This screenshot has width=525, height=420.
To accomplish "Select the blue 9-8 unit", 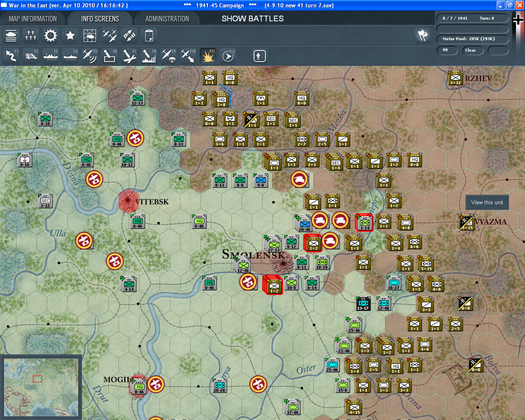I will click(x=260, y=180).
